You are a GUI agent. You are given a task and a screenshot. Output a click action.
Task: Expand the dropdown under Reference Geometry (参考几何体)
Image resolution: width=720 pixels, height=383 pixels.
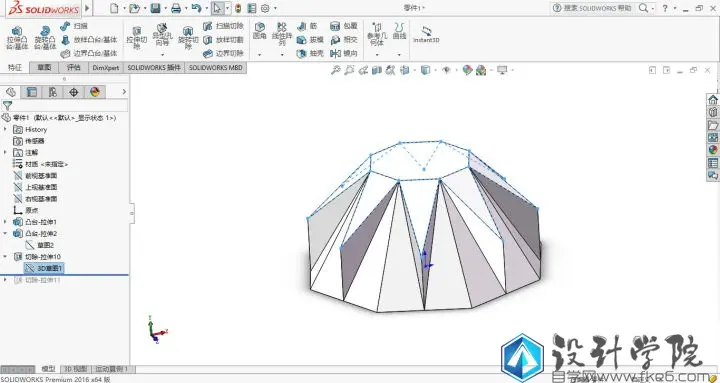click(x=377, y=55)
